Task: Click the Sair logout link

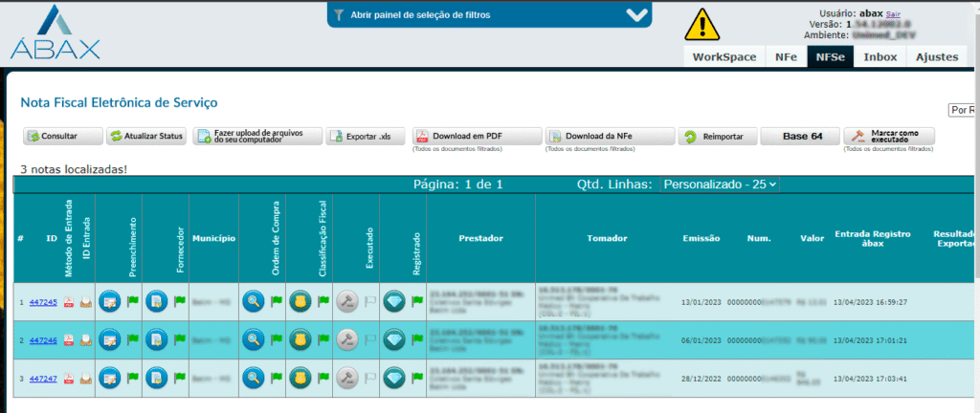Action: [893, 14]
